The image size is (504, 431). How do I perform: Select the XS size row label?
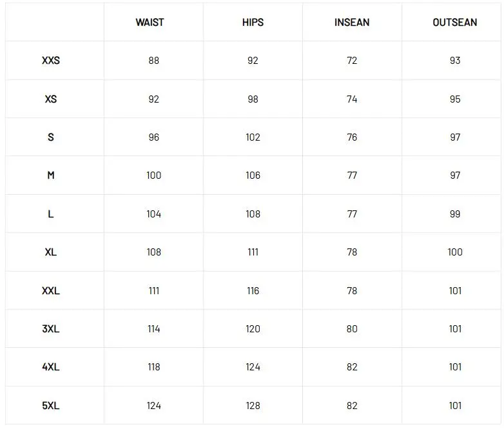(x=51, y=99)
